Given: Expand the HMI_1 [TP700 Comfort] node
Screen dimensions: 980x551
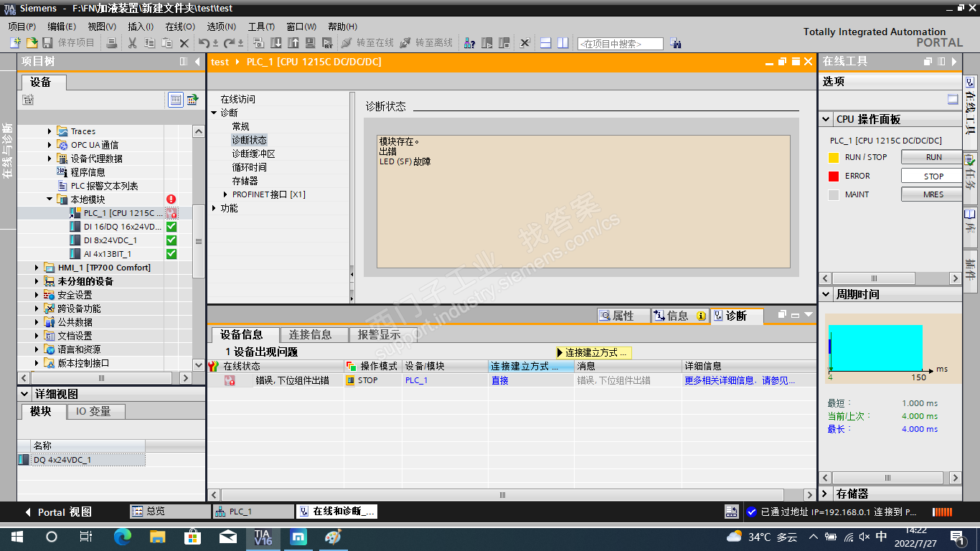Looking at the screenshot, I should pos(37,268).
